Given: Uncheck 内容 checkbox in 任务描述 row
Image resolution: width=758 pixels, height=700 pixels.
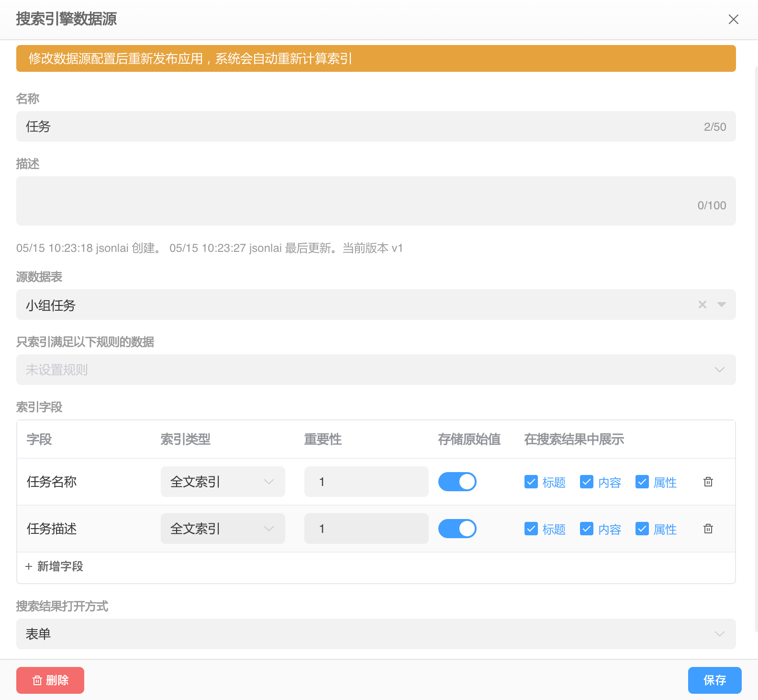Looking at the screenshot, I should 587,529.
